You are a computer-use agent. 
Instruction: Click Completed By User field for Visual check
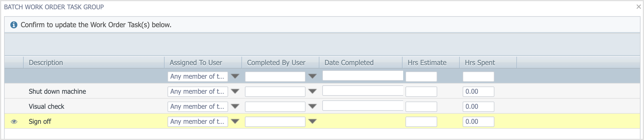point(275,107)
